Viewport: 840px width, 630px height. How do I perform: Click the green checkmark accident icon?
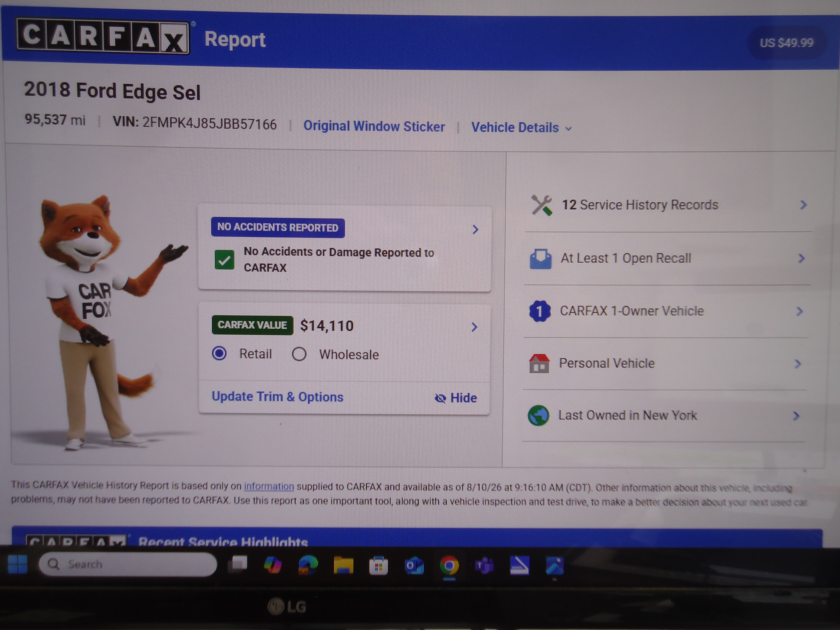point(224,260)
